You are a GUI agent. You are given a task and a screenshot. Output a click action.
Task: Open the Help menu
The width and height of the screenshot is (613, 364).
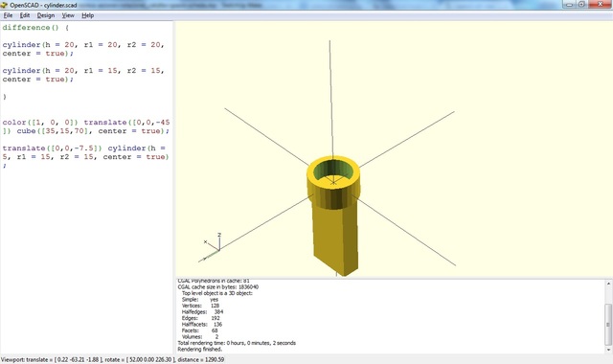(87, 15)
